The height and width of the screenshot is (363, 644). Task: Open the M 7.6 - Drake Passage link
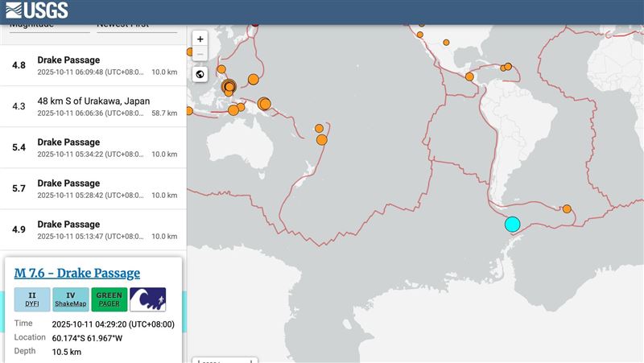pyautogui.click(x=77, y=273)
